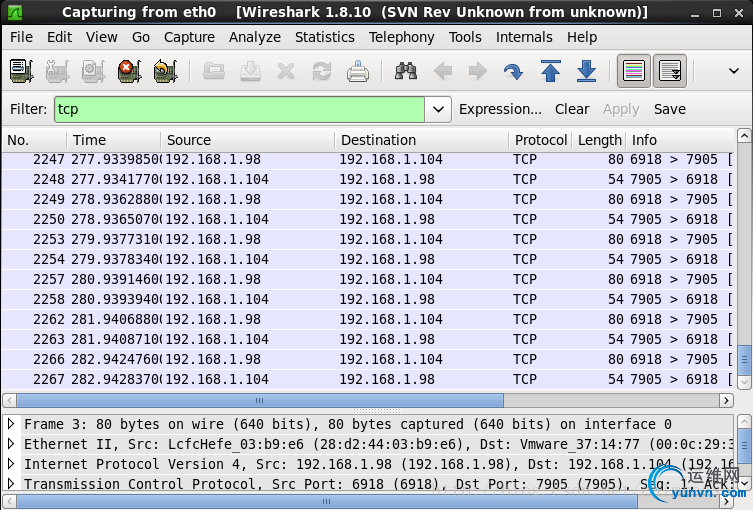Sort by the Destination column header
The height and width of the screenshot is (510, 753).
click(x=422, y=140)
